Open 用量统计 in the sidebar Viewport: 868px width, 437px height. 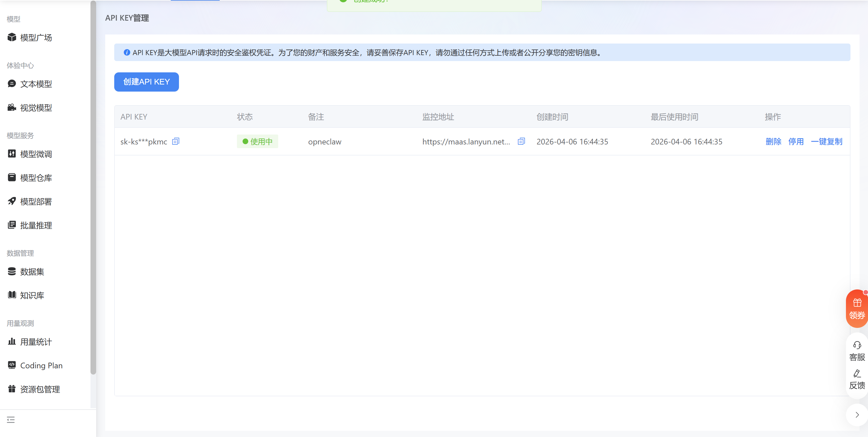pos(36,342)
